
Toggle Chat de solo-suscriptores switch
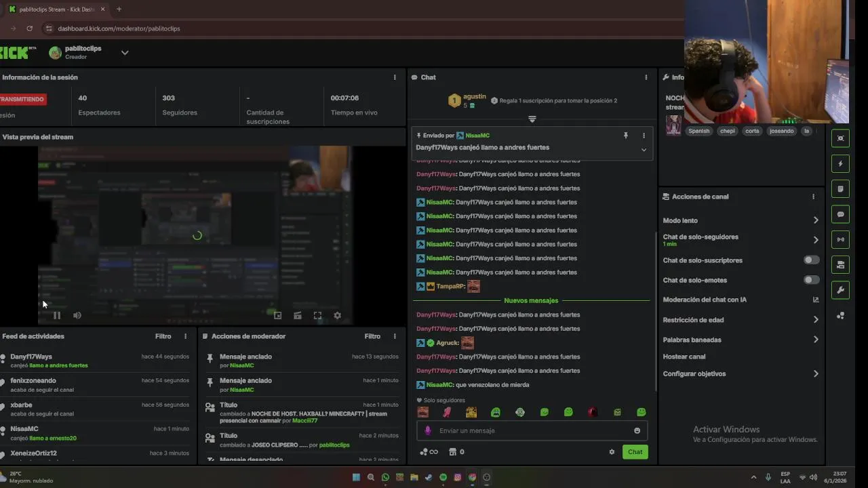pos(811,260)
